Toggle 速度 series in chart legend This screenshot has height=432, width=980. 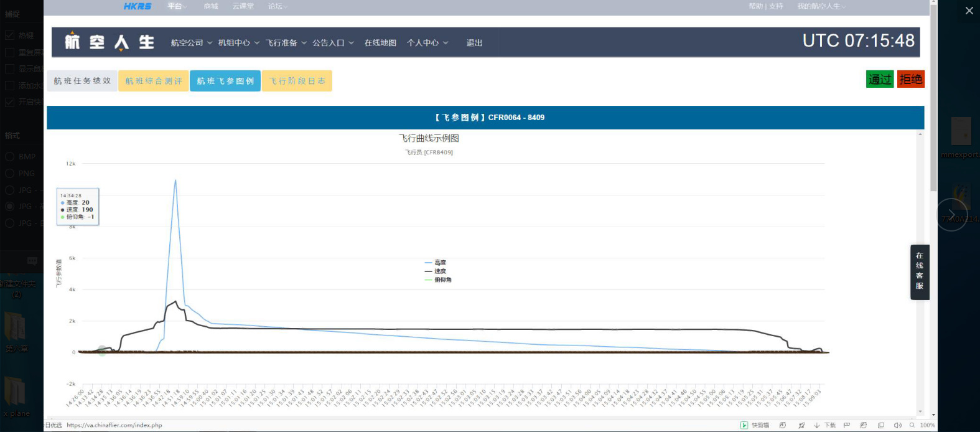click(436, 271)
